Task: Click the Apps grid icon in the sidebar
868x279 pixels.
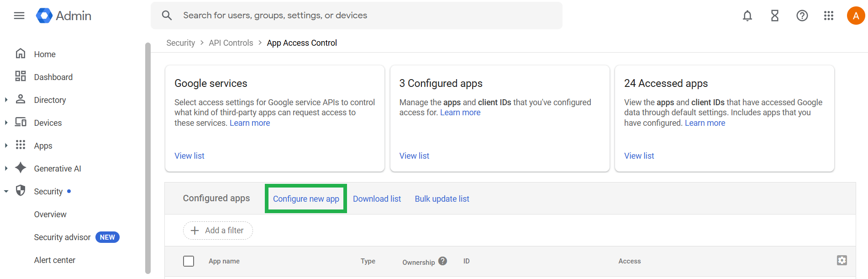Action: [21, 145]
